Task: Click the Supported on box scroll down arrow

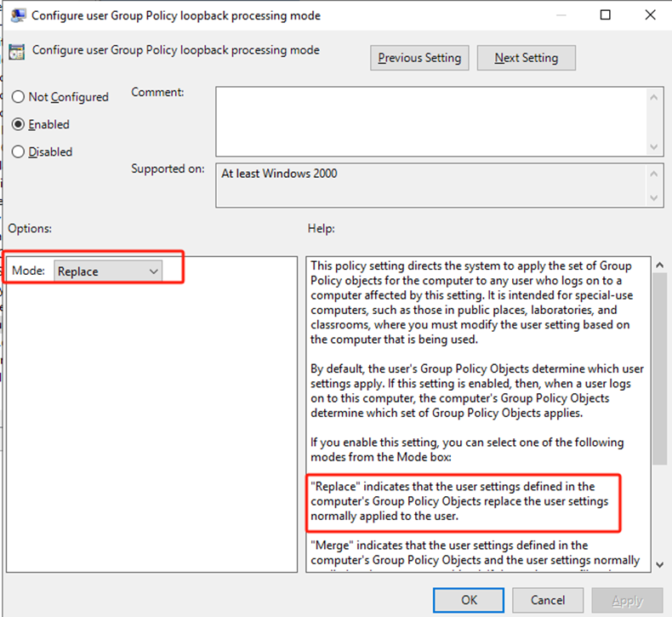Action: [x=653, y=197]
